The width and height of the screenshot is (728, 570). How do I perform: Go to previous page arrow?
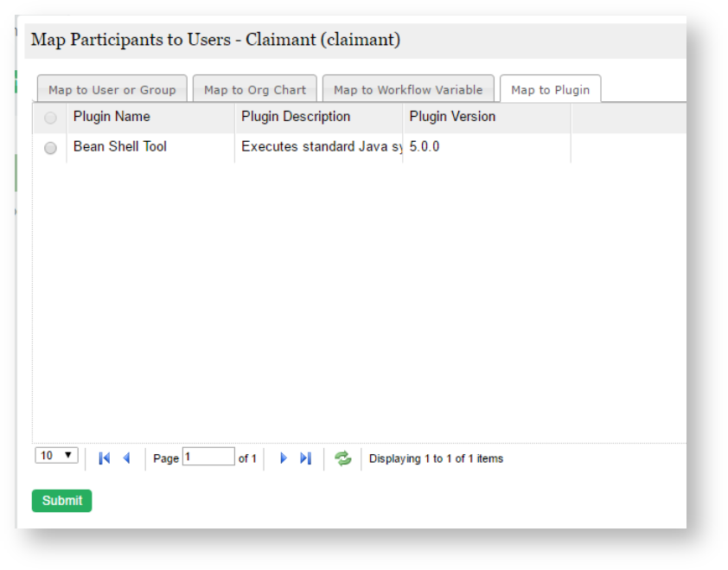click(x=126, y=458)
